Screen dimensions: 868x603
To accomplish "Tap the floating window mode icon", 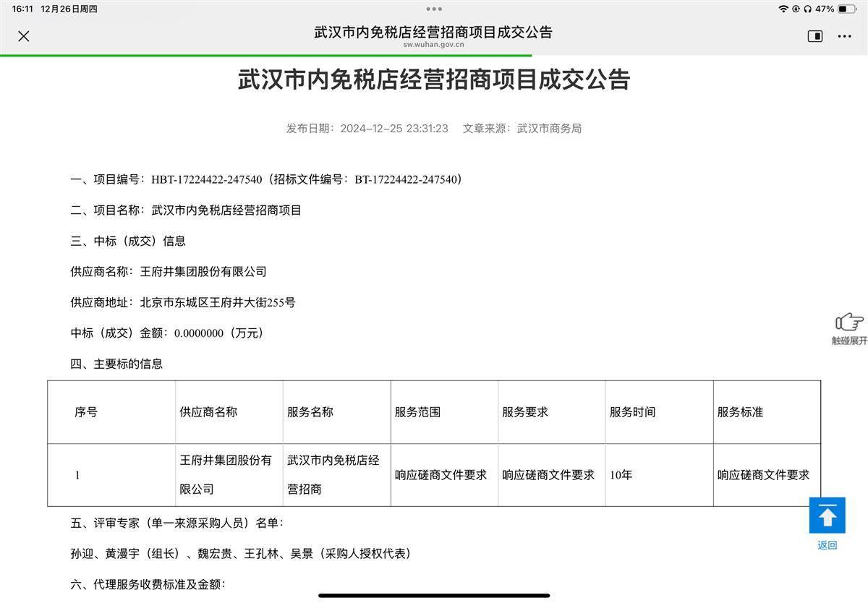I will tap(815, 36).
